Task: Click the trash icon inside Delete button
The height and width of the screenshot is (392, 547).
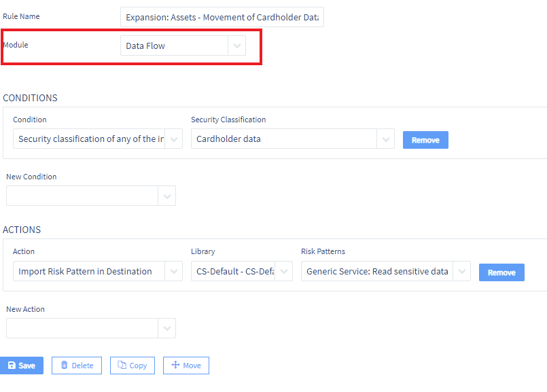Action: [63, 365]
